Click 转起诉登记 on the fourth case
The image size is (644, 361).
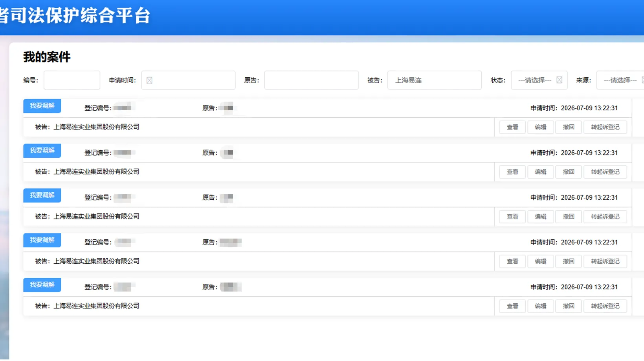pos(605,261)
